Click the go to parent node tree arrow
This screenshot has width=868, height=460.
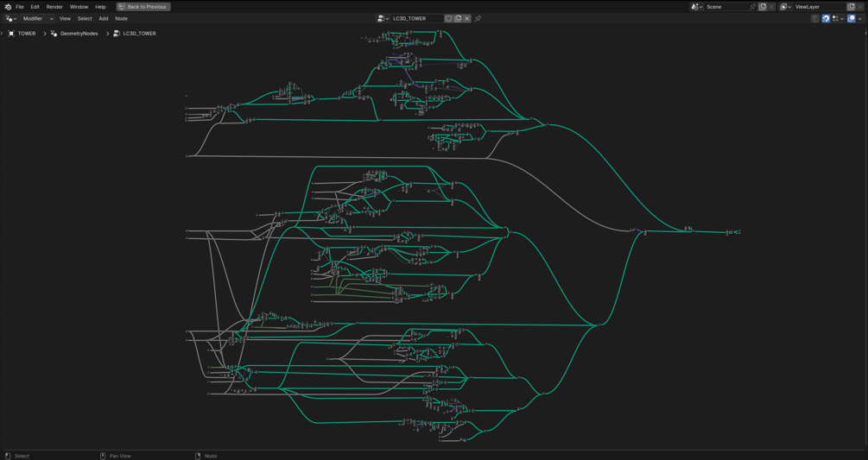click(814, 18)
